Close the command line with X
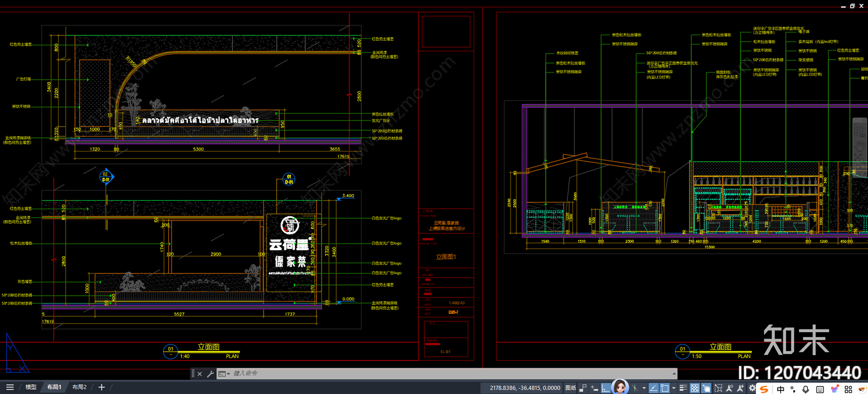Screen dimensions: 868x394 pos(200,373)
